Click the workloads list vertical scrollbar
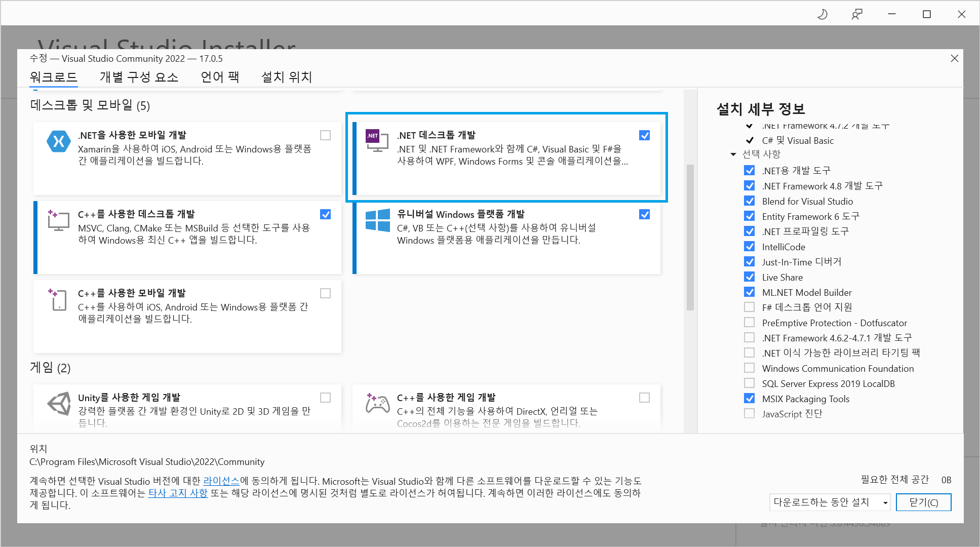This screenshot has width=980, height=547. click(690, 237)
